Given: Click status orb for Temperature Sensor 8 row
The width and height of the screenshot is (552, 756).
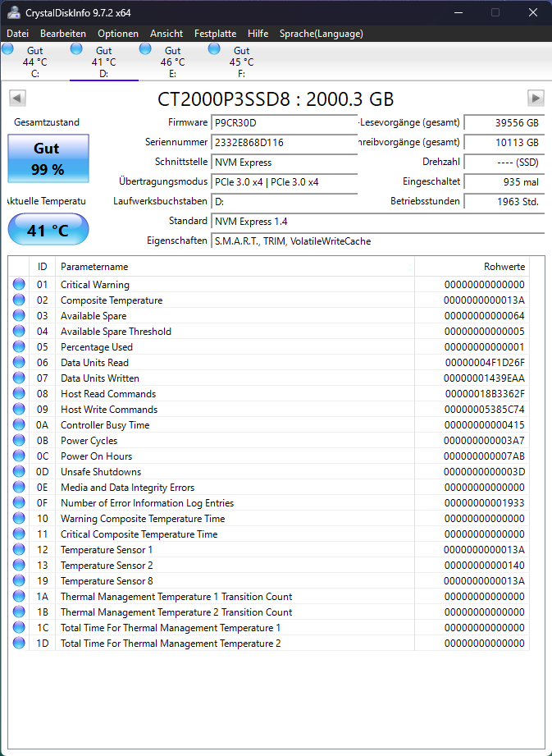Looking at the screenshot, I should pyautogui.click(x=19, y=581).
